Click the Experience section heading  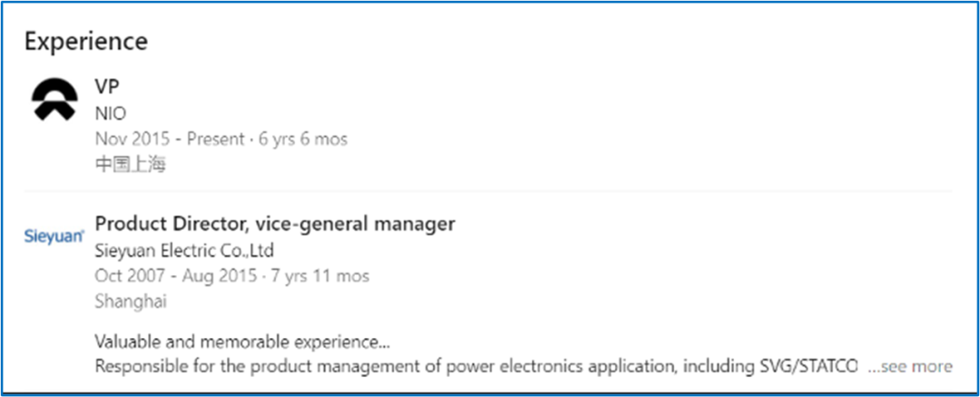coord(86,41)
